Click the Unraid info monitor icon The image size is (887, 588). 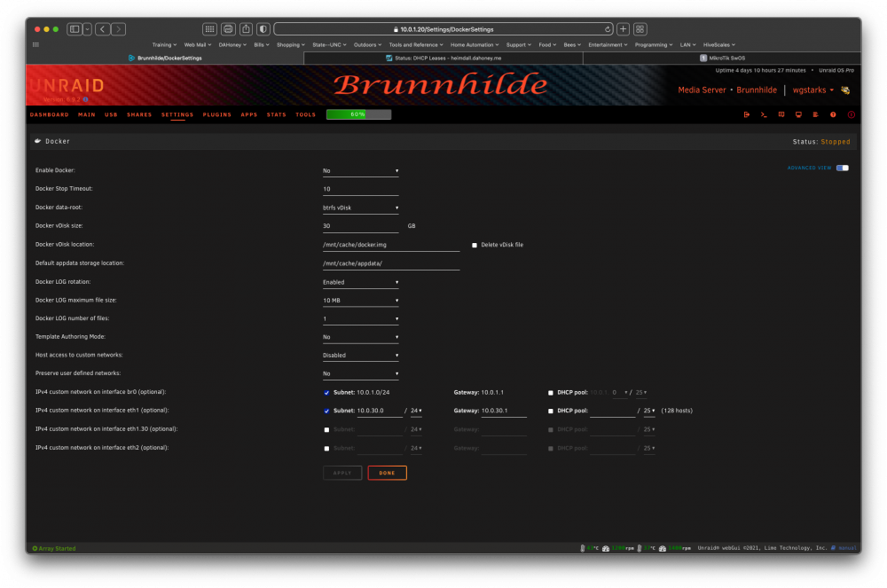point(798,114)
